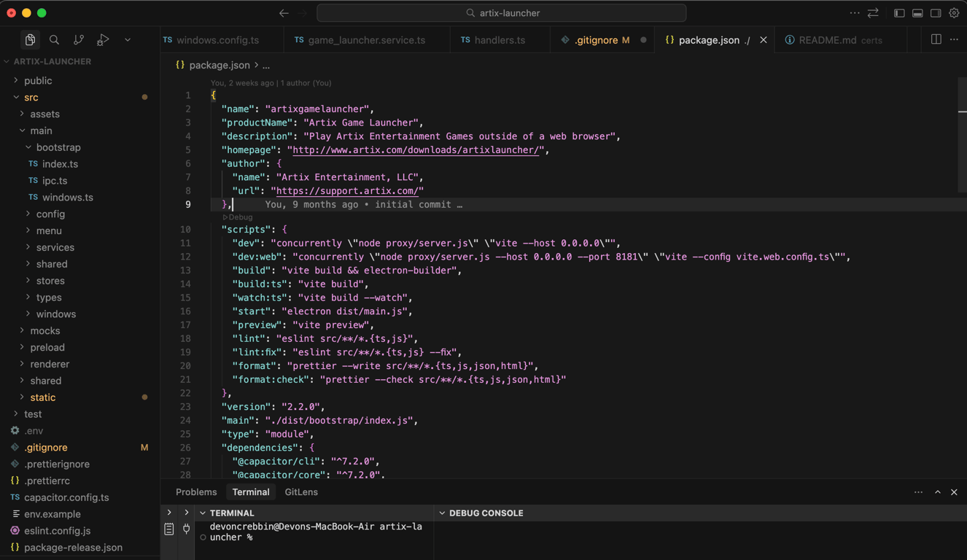Click the split editor right icon
This screenshot has height=560, width=967.
[936, 39]
